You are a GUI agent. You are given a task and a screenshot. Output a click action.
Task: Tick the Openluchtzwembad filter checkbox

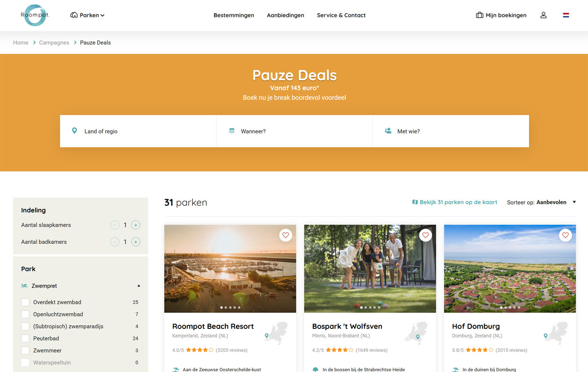click(25, 314)
